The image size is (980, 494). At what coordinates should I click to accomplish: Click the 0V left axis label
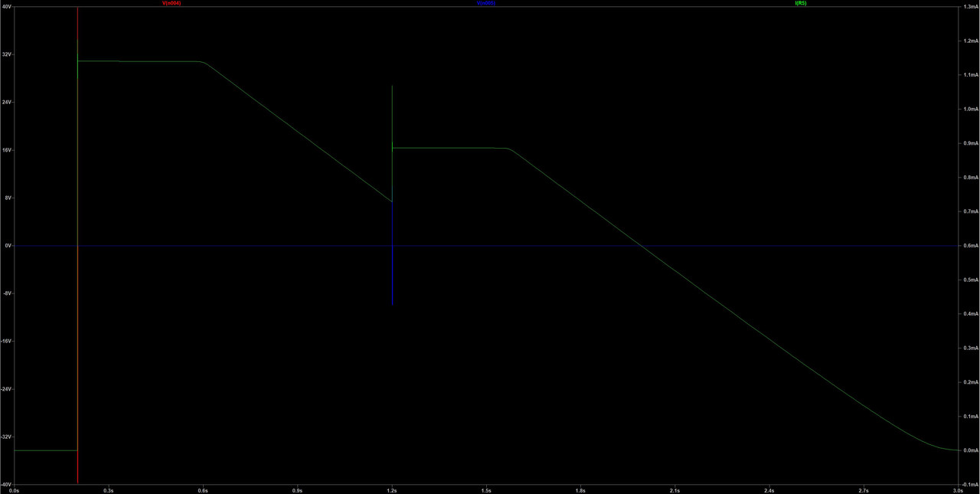click(x=8, y=246)
